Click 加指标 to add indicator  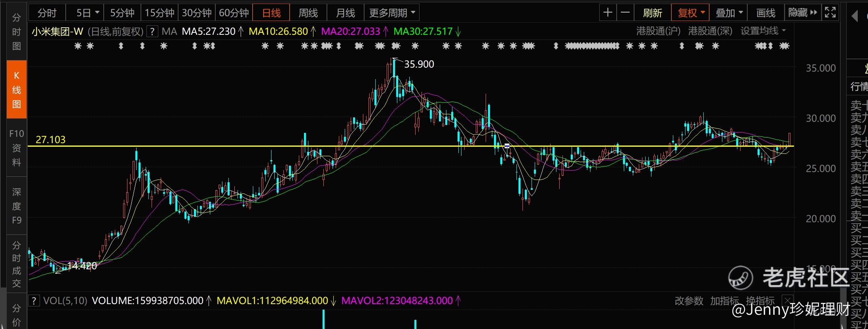click(724, 301)
